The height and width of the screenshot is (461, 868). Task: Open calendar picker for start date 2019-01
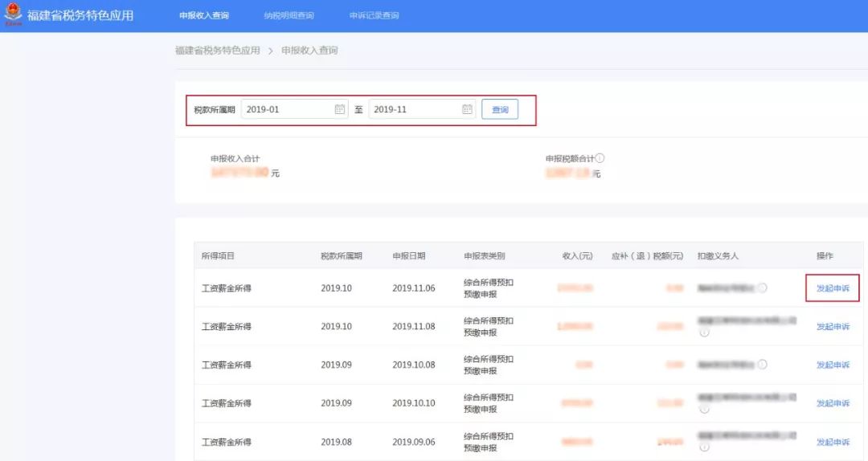click(x=339, y=109)
